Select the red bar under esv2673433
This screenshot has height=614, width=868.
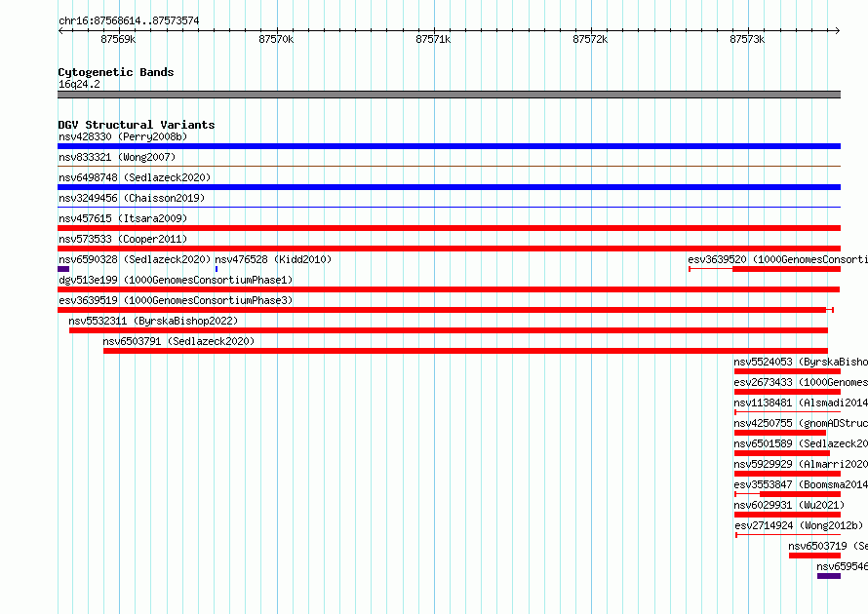788,392
